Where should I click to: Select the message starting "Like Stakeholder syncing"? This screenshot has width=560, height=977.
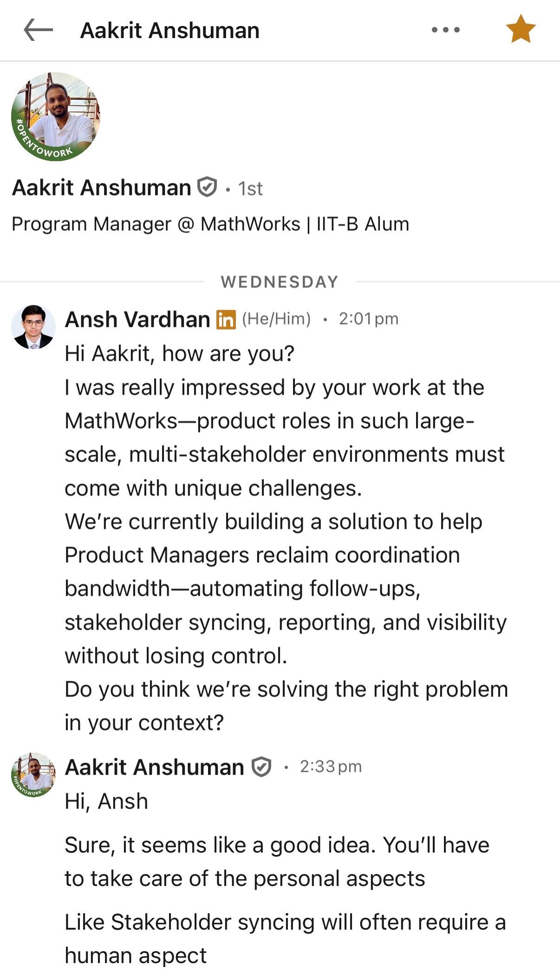285,938
